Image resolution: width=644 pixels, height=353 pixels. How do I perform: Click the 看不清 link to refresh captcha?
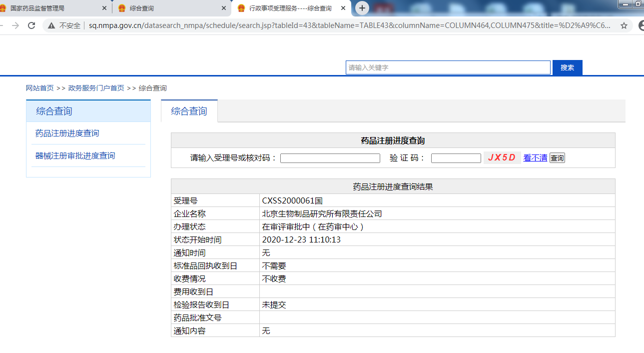(535, 158)
